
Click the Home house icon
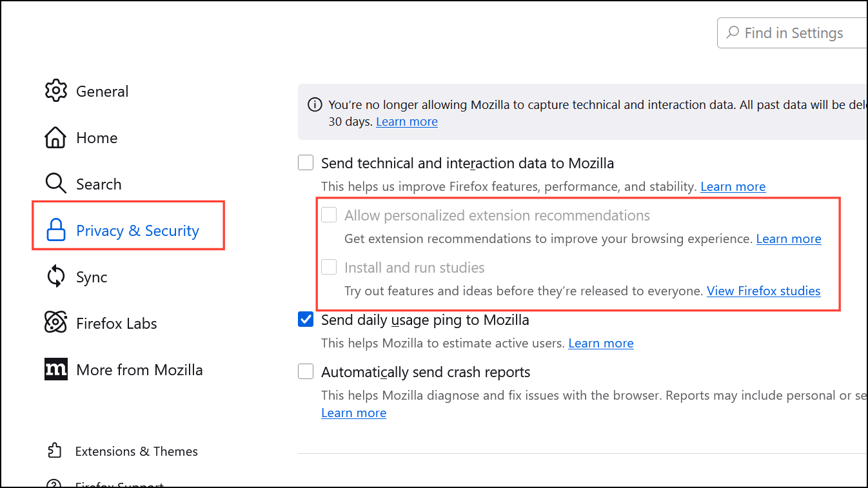(56, 137)
